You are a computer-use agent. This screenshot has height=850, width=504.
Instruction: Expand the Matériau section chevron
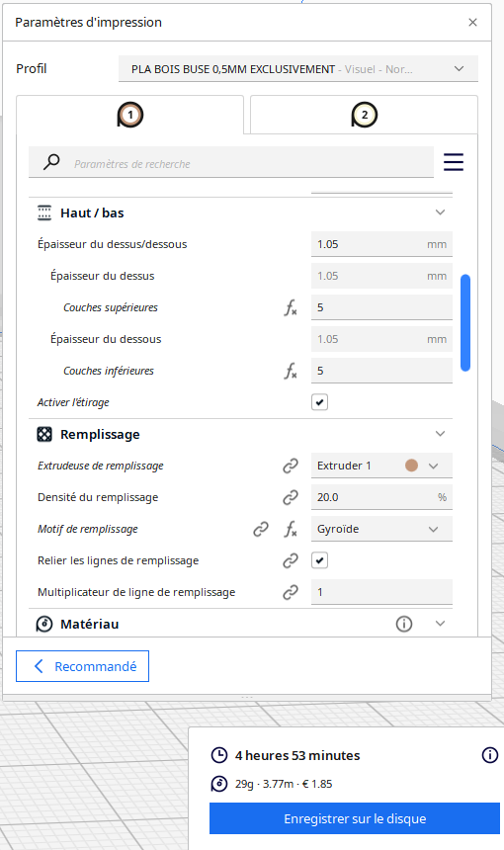440,624
